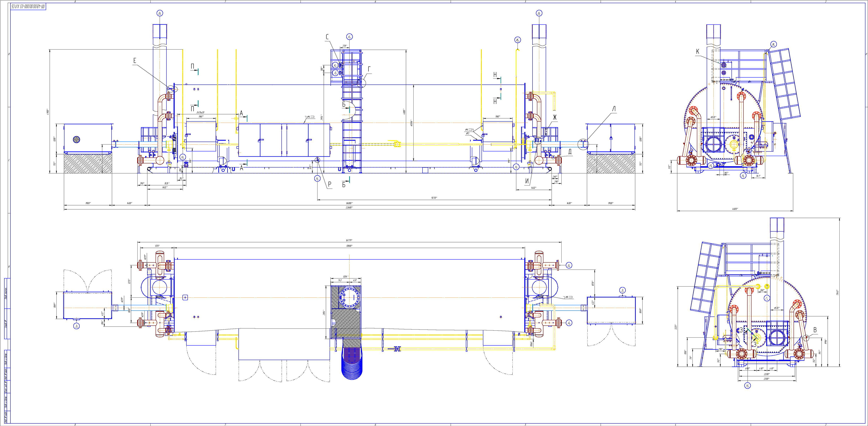This screenshot has width=868, height=426.
Task: Click the overall length dimension 22600*
Action: pos(349,208)
